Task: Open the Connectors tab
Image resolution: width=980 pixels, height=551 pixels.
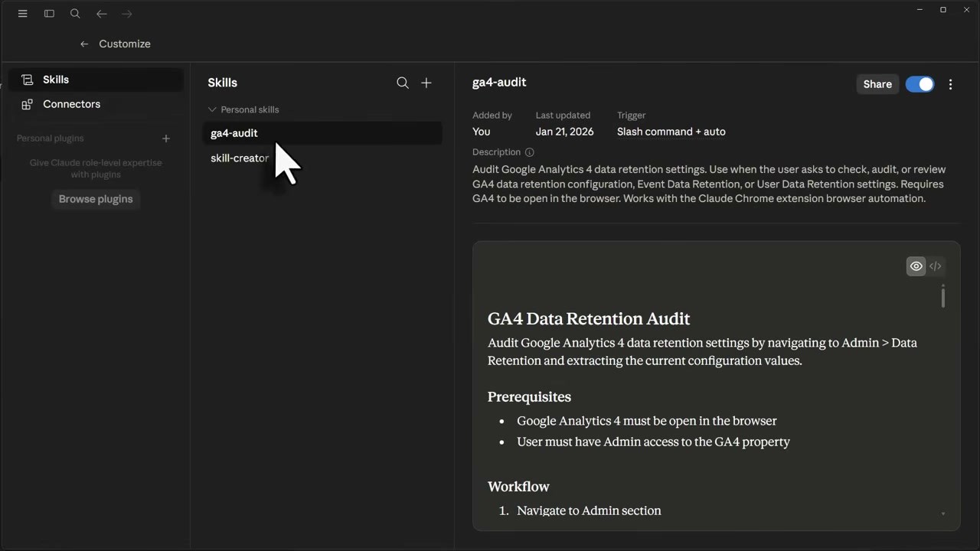Action: pyautogui.click(x=96, y=104)
